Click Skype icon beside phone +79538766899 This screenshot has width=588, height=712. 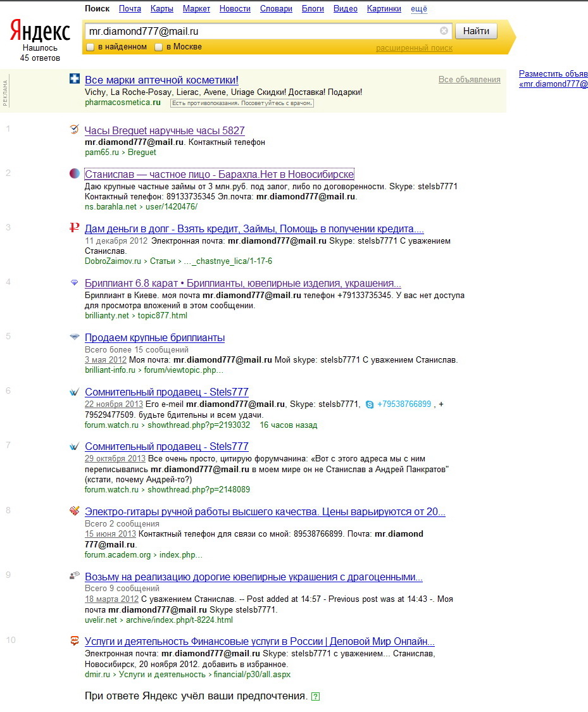(370, 404)
